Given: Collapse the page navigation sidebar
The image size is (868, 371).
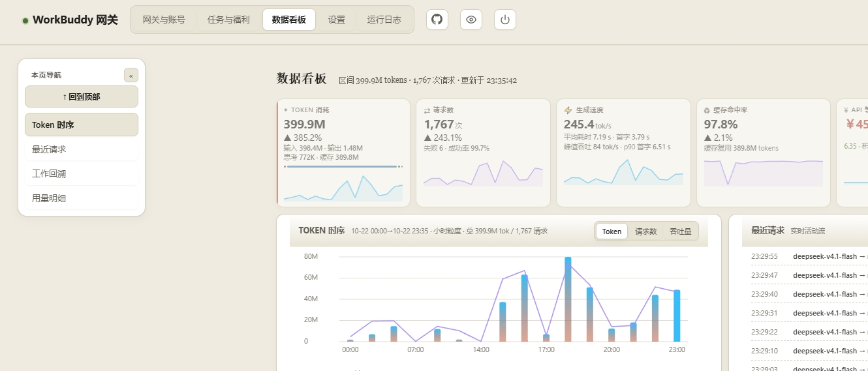Looking at the screenshot, I should [x=131, y=76].
